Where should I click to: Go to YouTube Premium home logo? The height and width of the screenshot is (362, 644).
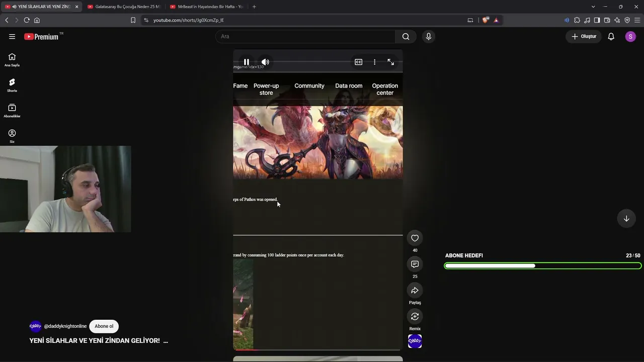[x=41, y=36]
